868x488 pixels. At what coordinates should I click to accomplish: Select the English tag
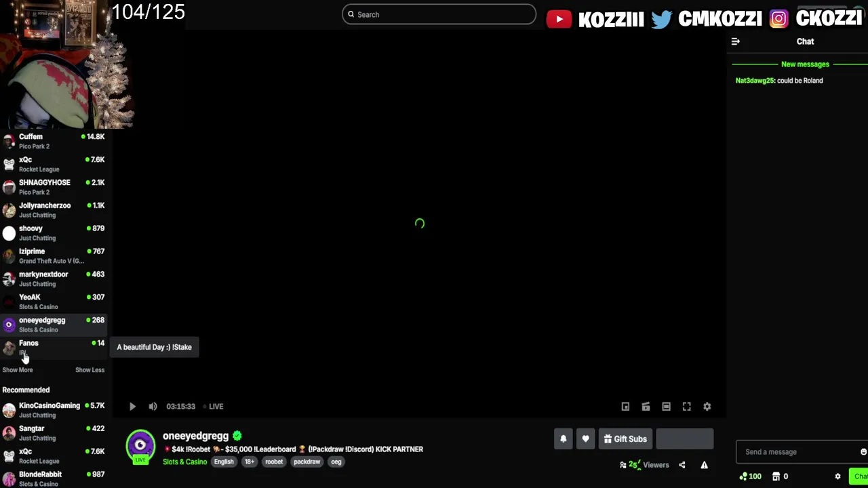(224, 462)
